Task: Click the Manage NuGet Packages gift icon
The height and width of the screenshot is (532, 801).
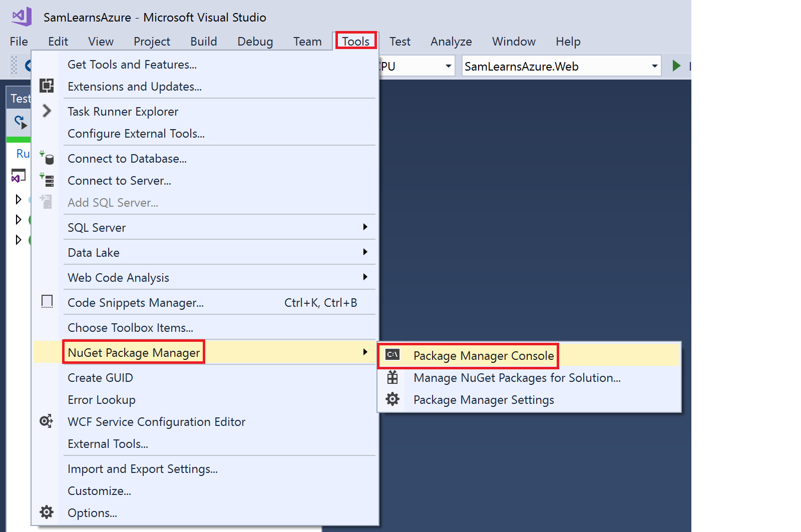Action: (392, 377)
